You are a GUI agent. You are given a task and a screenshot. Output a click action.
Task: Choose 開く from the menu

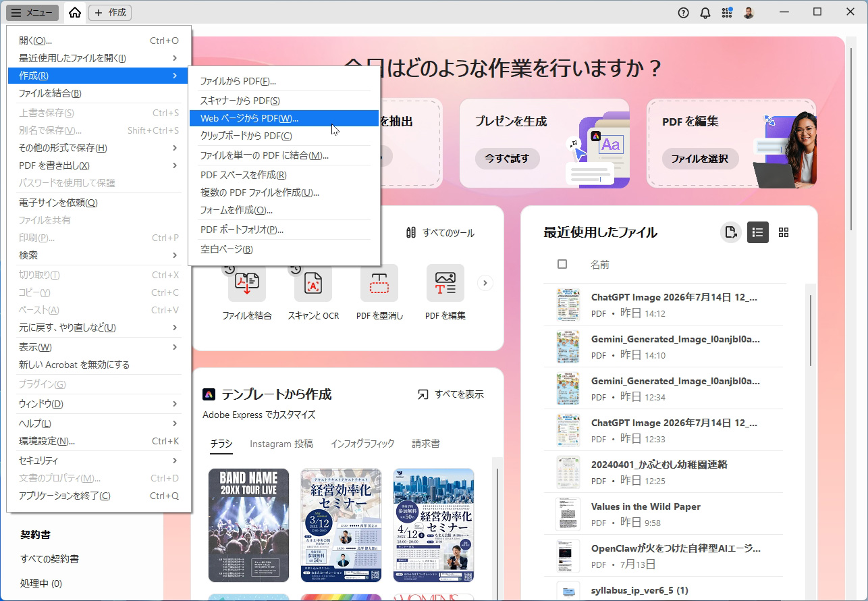point(99,41)
